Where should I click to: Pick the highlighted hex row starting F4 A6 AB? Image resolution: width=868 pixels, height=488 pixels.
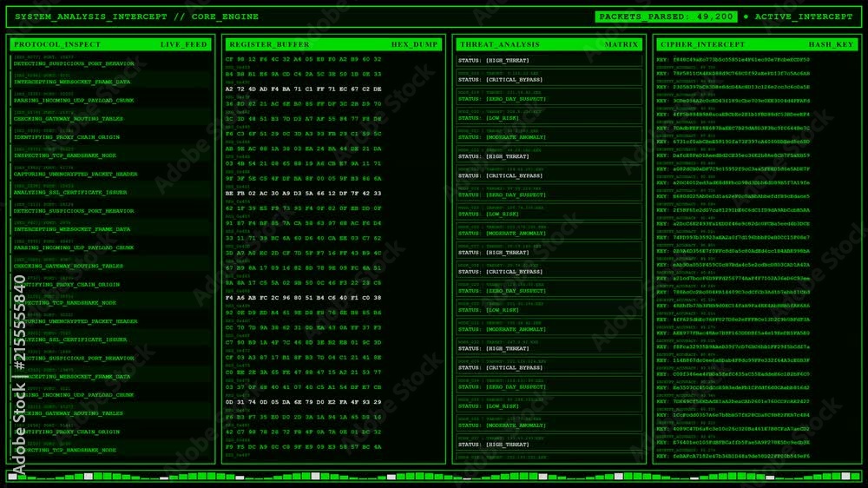tap(303, 298)
